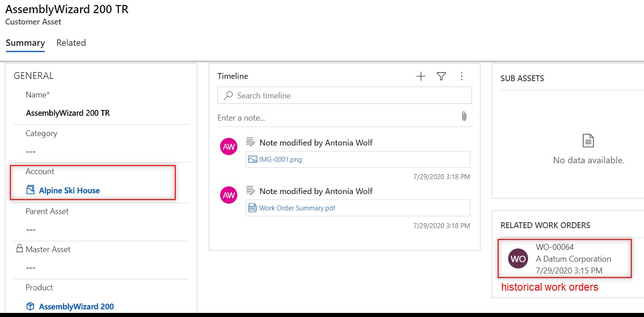This screenshot has height=317, width=644.
Task: Click Antonia Wolf's AW avatar on first note
Action: (x=228, y=146)
